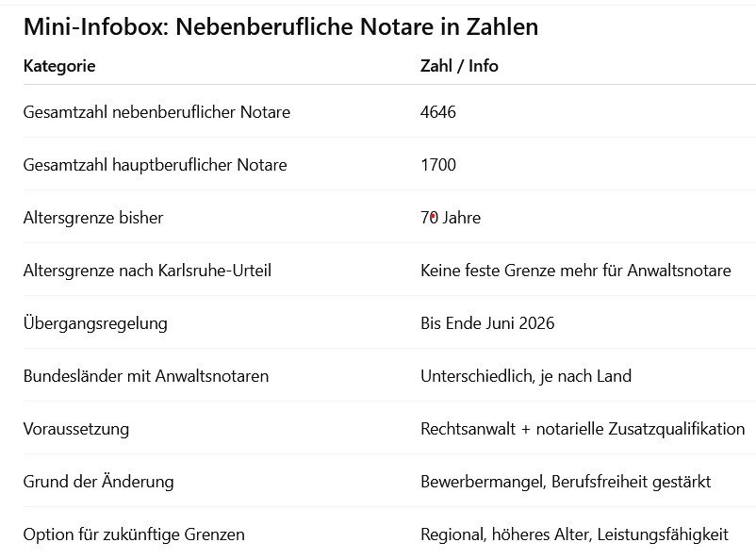Click the Voraussetzung row label

(76, 429)
